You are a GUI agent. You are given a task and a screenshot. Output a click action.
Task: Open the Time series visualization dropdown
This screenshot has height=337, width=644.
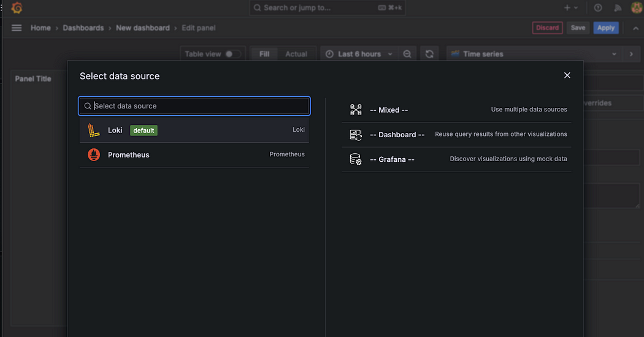click(534, 54)
